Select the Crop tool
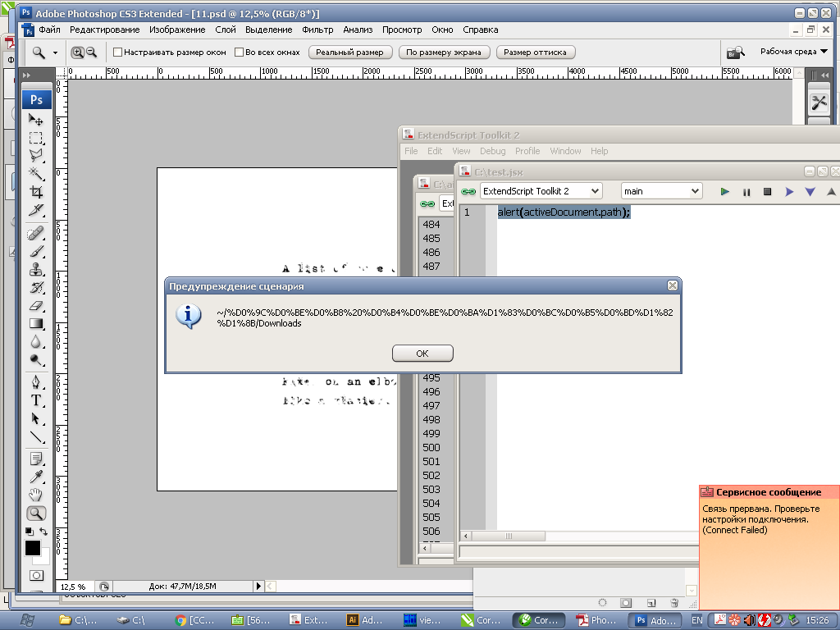840x630 pixels. pyautogui.click(x=36, y=192)
